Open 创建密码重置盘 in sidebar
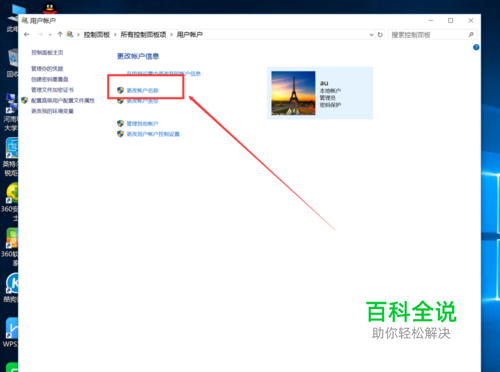 click(50, 79)
